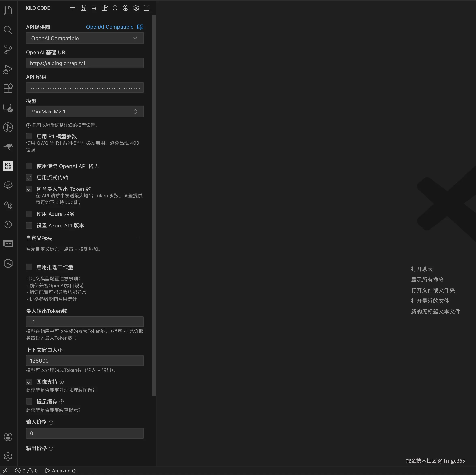Disable the 启用流式传输 streaming checkbox
Viewport: 476px width, 475px height.
(29, 178)
